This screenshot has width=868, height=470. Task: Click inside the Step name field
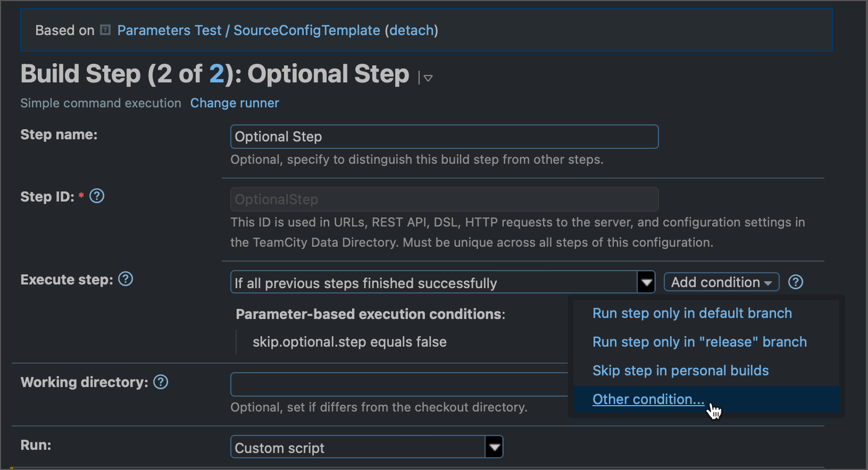click(444, 137)
